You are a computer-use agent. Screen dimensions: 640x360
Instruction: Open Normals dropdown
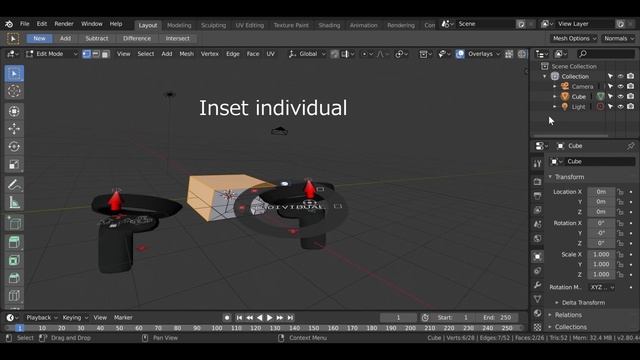coord(619,38)
